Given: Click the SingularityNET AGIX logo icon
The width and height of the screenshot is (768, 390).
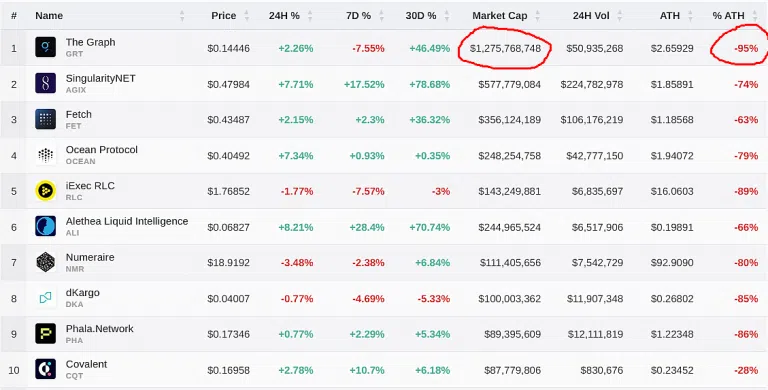Looking at the screenshot, I should pos(46,83).
